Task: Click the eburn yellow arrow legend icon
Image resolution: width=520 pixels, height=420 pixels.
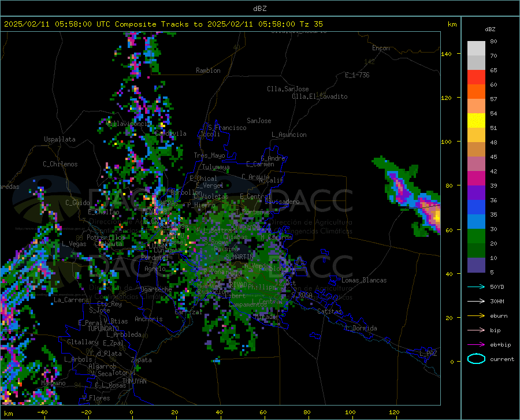Action: click(476, 315)
